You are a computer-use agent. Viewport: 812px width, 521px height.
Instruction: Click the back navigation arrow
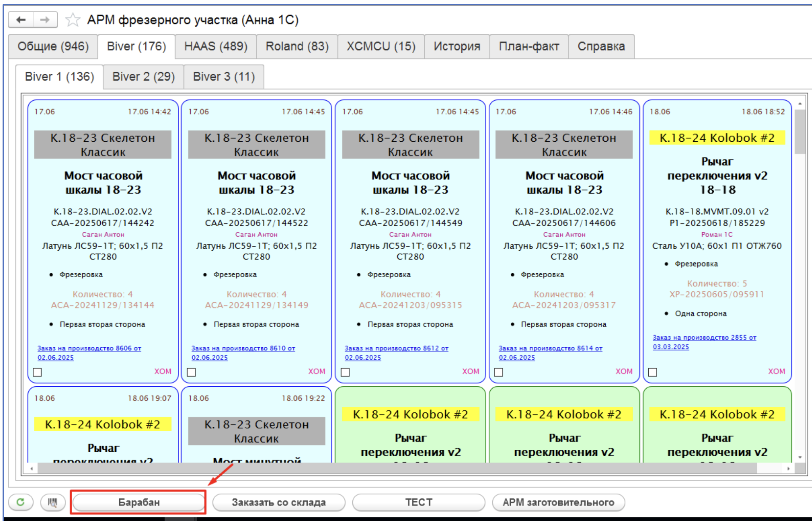21,20
